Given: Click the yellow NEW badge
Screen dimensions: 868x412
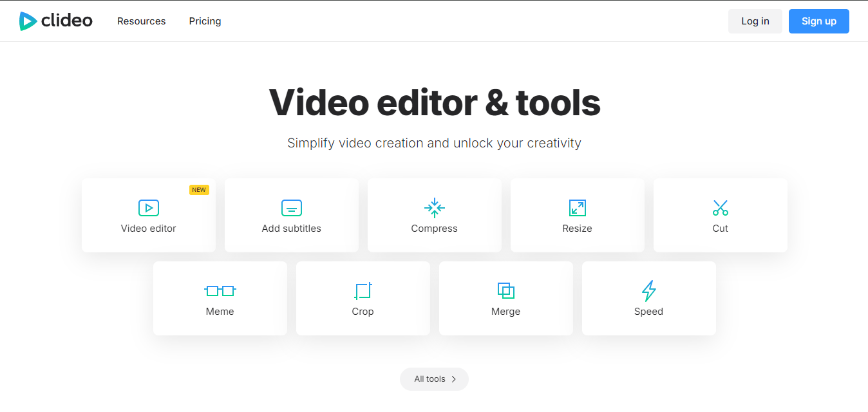Looking at the screenshot, I should pos(199,190).
